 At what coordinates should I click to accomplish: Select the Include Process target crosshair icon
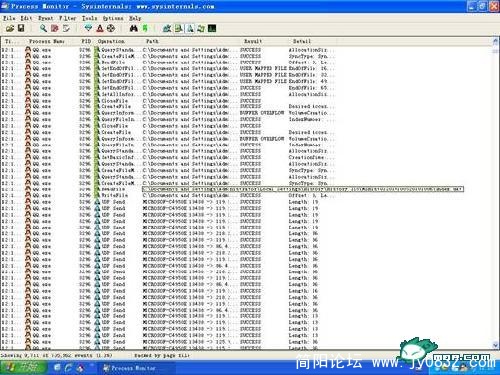111,28
